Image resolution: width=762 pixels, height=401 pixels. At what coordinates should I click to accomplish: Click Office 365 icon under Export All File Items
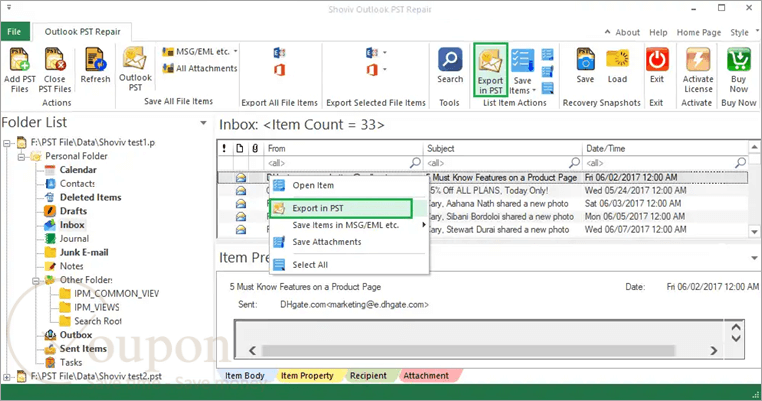pos(279,70)
